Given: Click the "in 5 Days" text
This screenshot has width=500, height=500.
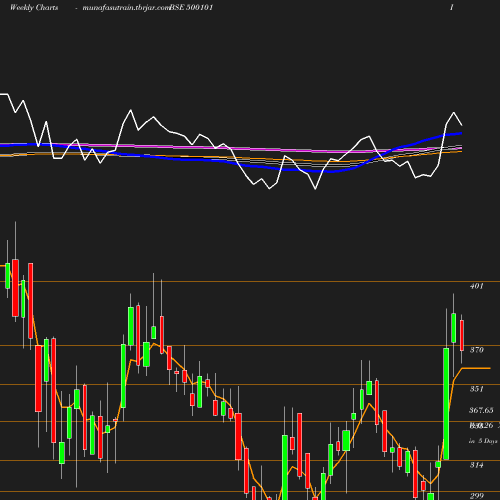Looking at the screenshot, I should coord(483,441).
